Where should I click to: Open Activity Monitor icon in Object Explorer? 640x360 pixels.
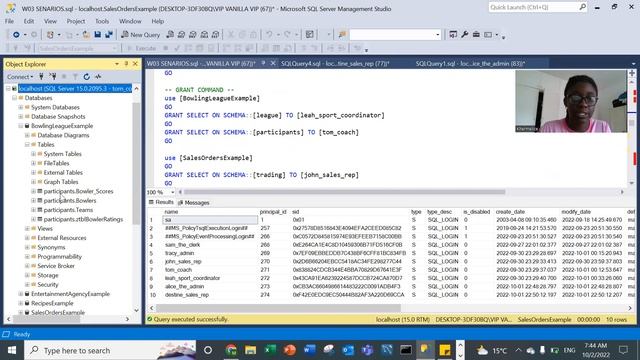tap(98, 76)
